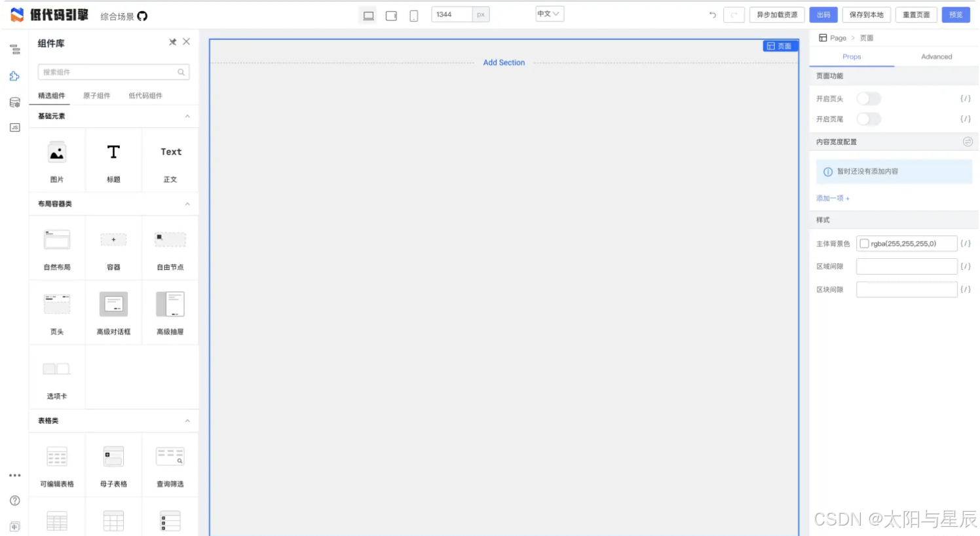This screenshot has width=980, height=536.
Task: Select the 母子表格 component
Action: click(113, 465)
